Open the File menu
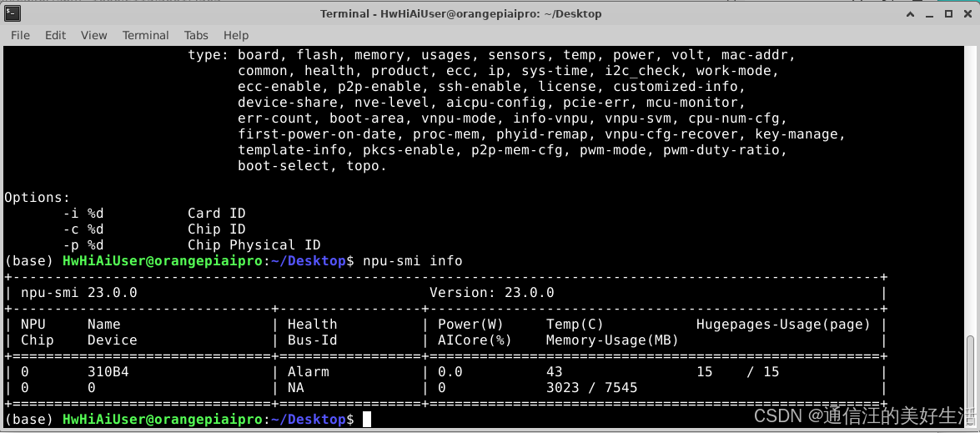This screenshot has height=433, width=980. [x=20, y=35]
